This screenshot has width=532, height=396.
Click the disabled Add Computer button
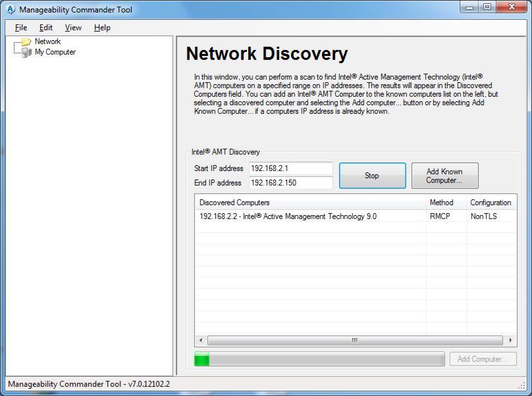coord(483,359)
